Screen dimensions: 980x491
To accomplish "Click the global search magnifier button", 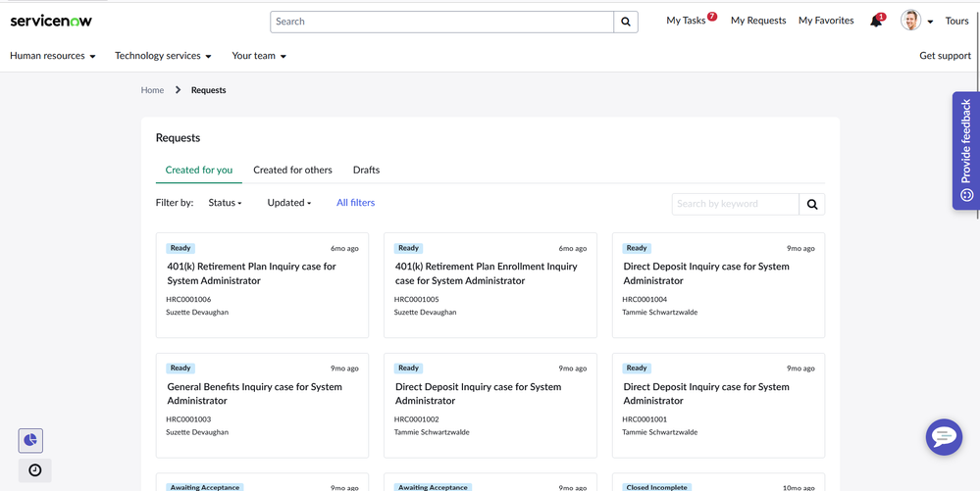I will coord(626,22).
